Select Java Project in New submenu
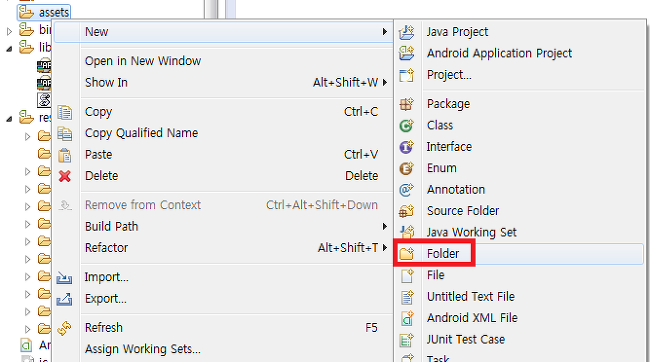Screen dimensions: 650x362 [457, 32]
